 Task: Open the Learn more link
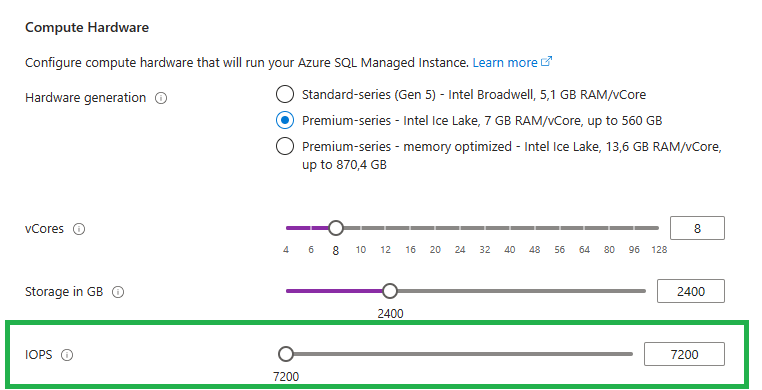tap(505, 63)
